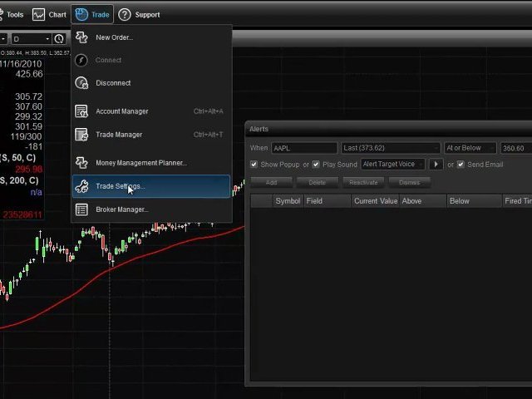Click the n/a value in data panel
Screen dimensions: 532x399
[36, 192]
